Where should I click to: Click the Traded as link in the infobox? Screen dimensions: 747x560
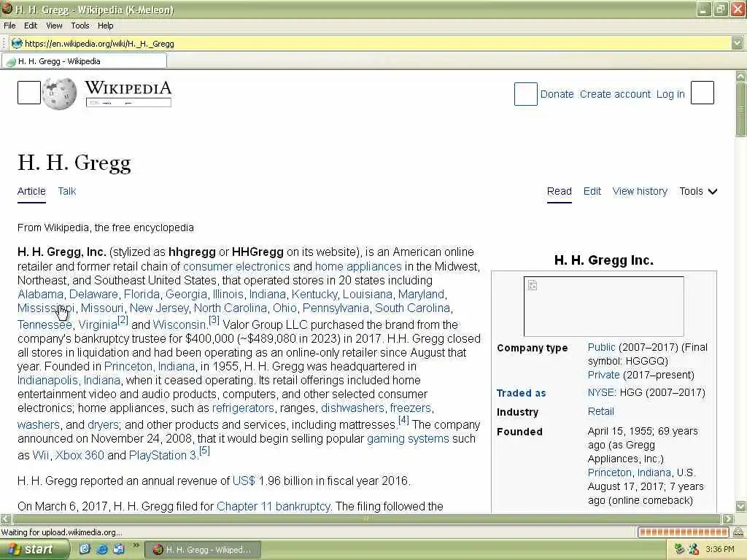pyautogui.click(x=521, y=393)
